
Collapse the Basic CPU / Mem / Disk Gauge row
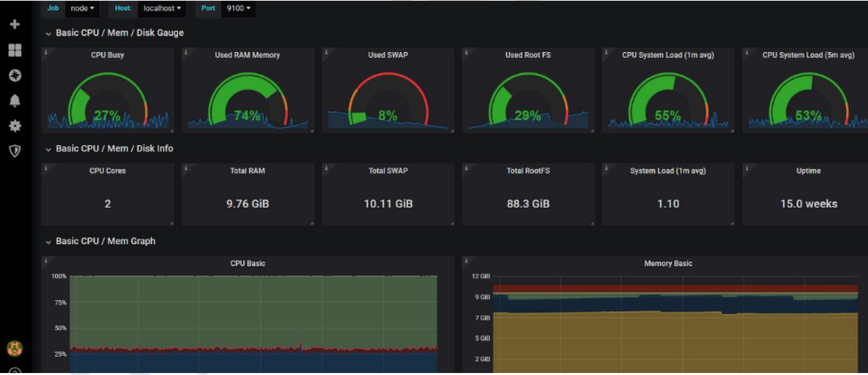pyautogui.click(x=115, y=34)
